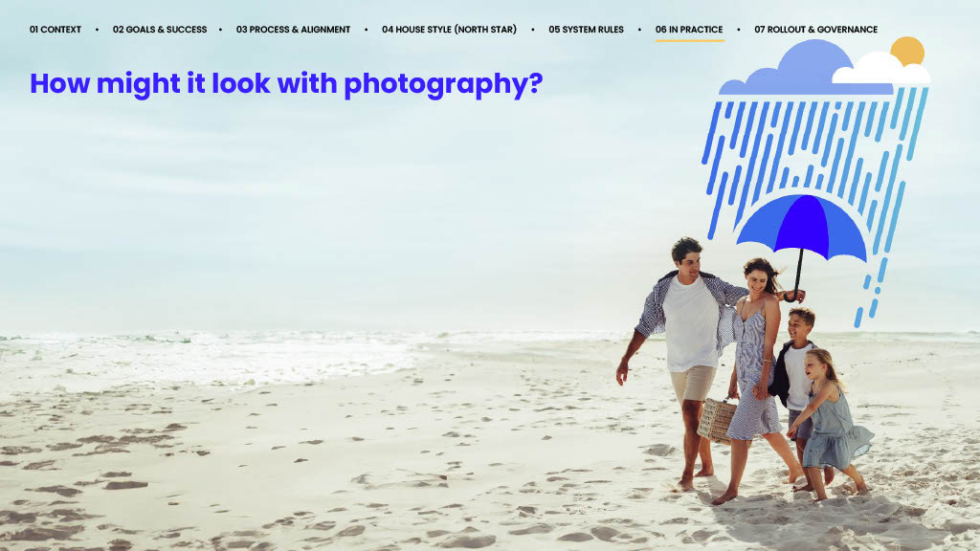Open 04 House Style (North Star)
Image resolution: width=980 pixels, height=551 pixels.
(449, 30)
